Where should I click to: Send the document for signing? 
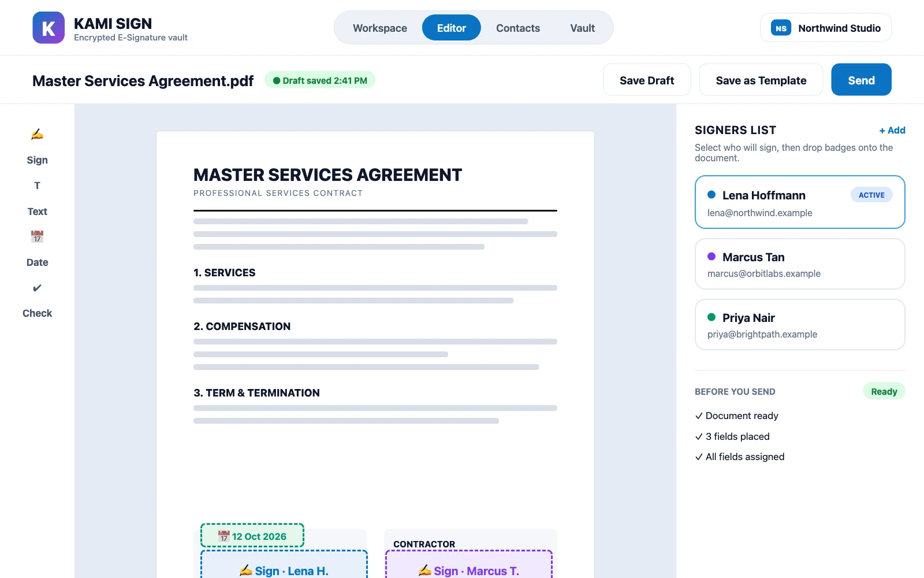pos(861,80)
